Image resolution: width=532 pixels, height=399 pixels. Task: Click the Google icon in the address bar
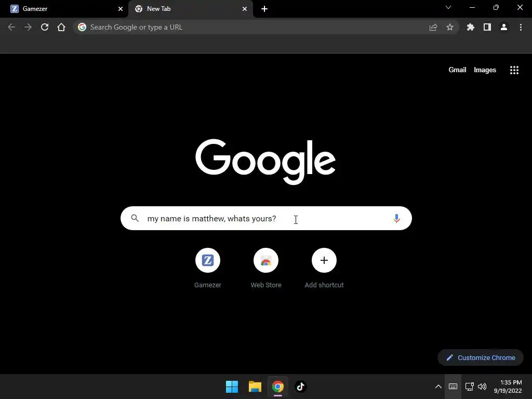click(x=82, y=27)
